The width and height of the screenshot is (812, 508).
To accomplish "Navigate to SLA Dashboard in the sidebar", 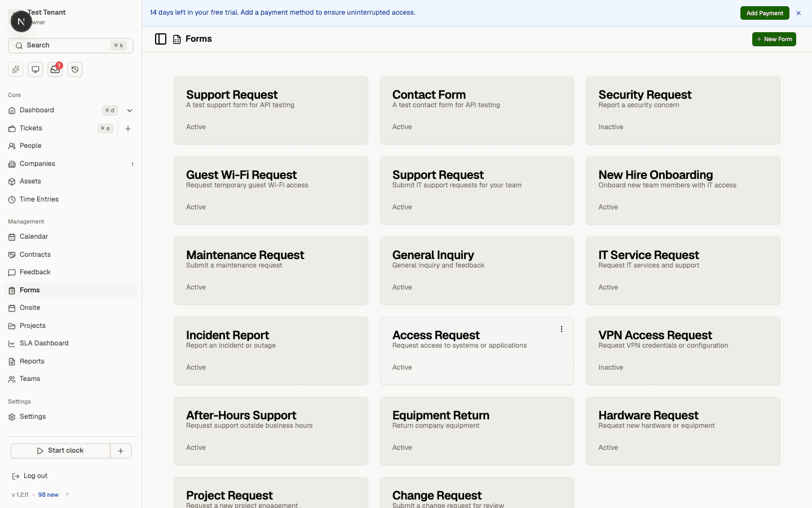I will [44, 343].
